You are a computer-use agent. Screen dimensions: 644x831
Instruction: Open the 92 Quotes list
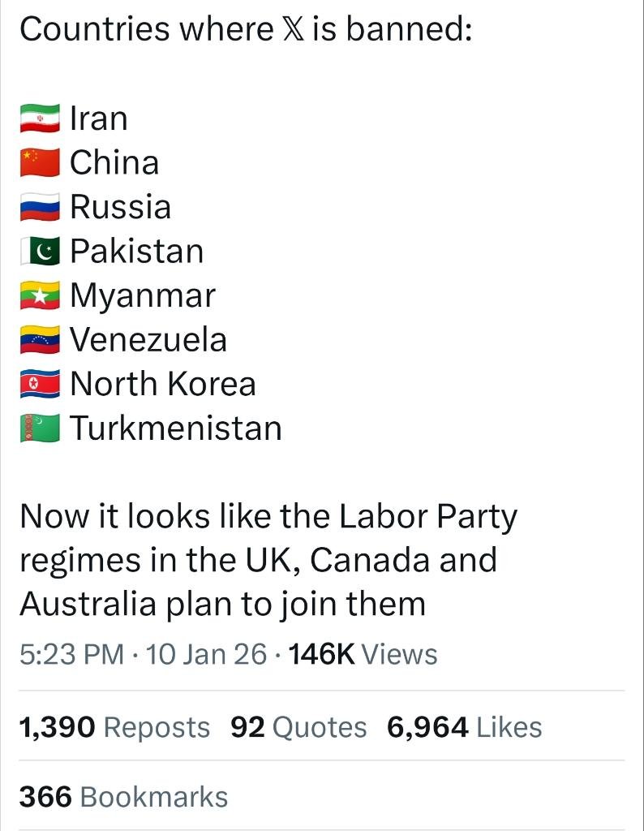(298, 727)
